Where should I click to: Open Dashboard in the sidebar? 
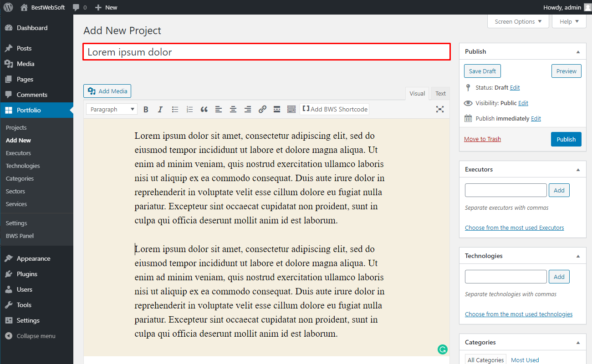click(x=36, y=28)
